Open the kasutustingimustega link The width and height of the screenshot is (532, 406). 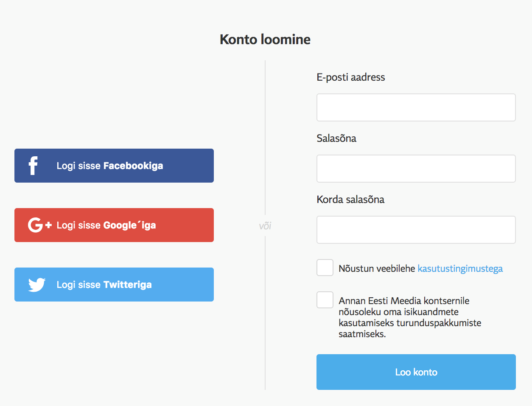pyautogui.click(x=460, y=268)
